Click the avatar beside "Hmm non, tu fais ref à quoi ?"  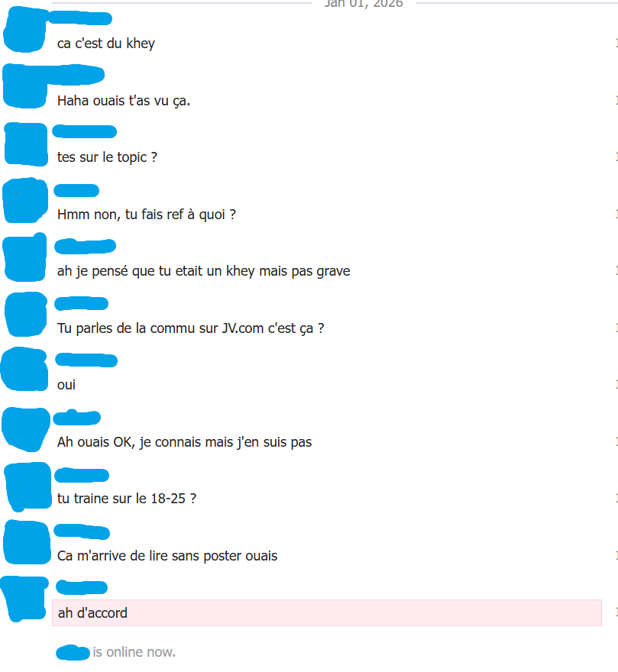[25, 201]
